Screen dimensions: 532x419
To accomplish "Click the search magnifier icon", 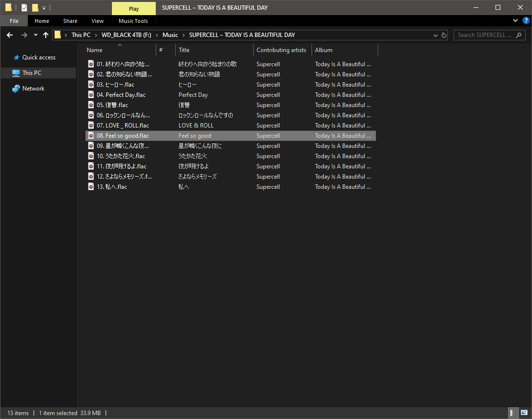I will pyautogui.click(x=519, y=35).
